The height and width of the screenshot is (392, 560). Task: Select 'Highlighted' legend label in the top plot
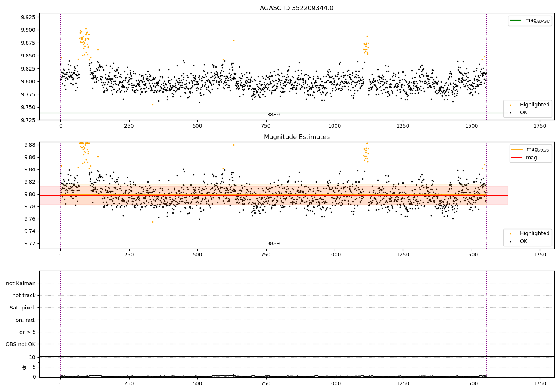(535, 105)
